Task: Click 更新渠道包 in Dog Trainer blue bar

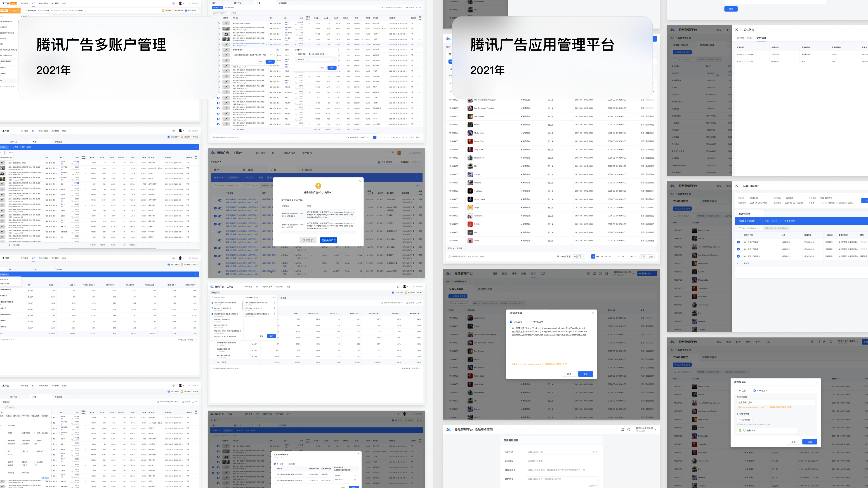Action: [x=790, y=221]
